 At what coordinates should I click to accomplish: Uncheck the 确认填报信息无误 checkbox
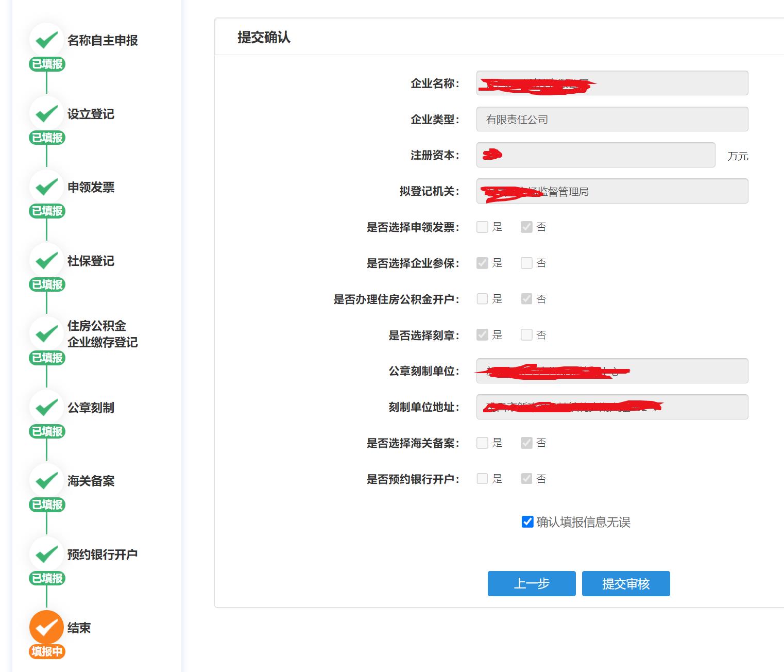click(527, 522)
